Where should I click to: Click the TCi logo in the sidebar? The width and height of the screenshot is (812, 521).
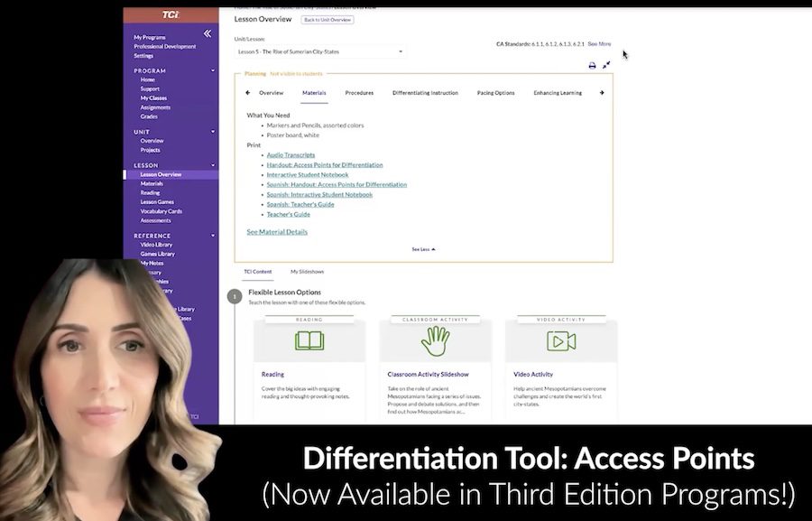(171, 14)
